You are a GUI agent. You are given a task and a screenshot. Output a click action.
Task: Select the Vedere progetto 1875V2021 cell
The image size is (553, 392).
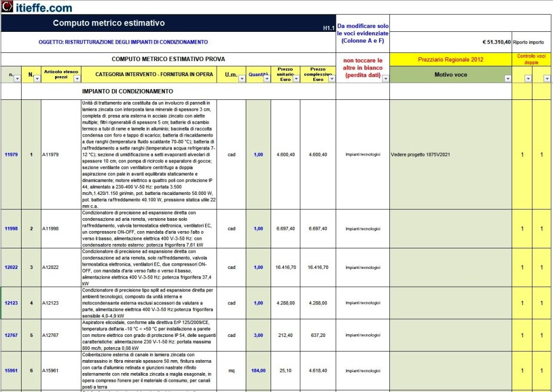click(450, 154)
